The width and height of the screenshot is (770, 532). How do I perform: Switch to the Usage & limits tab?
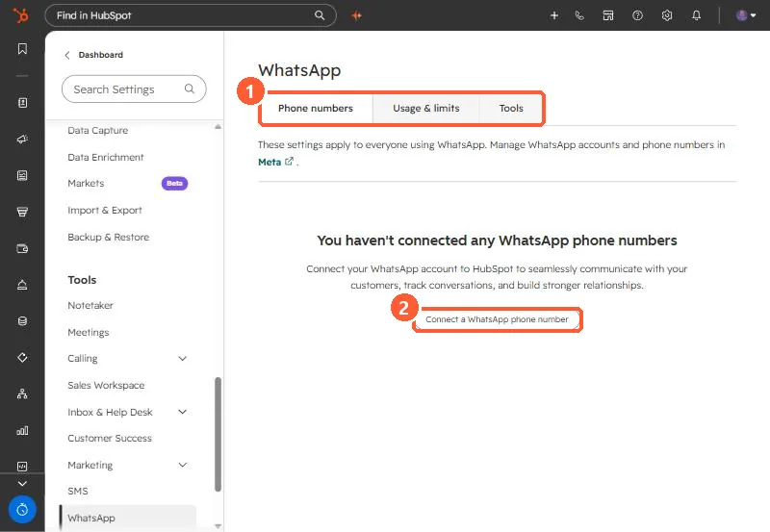pyautogui.click(x=426, y=108)
